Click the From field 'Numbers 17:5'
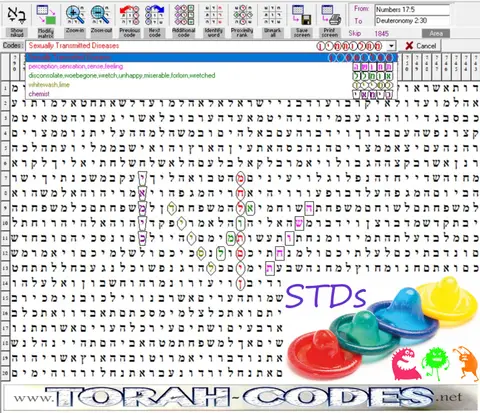The image size is (480, 413). pos(412,9)
